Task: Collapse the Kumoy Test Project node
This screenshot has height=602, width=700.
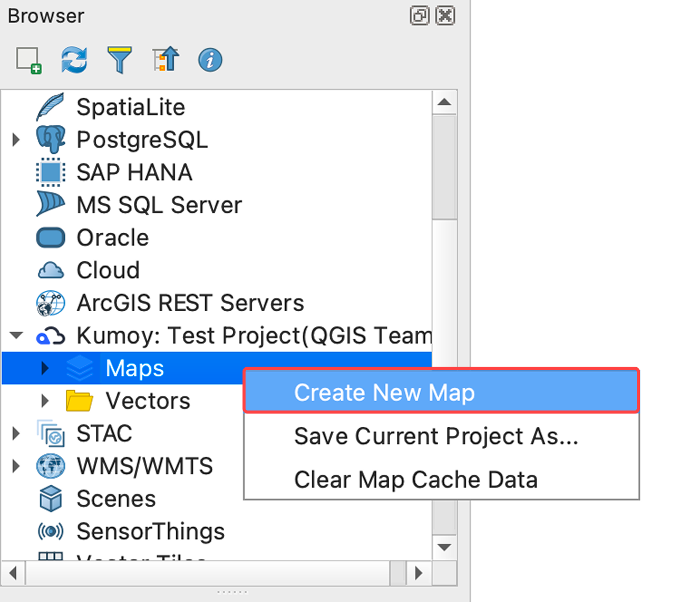Action: click(x=16, y=336)
